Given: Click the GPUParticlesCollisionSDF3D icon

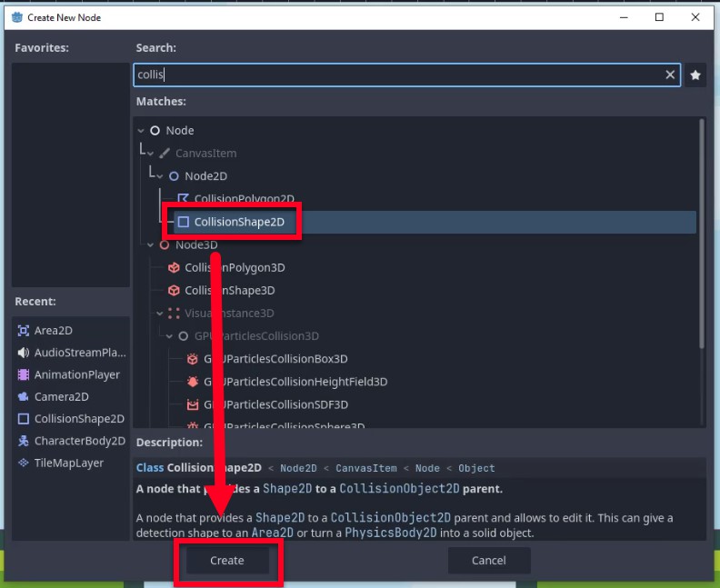Looking at the screenshot, I should tap(193, 404).
